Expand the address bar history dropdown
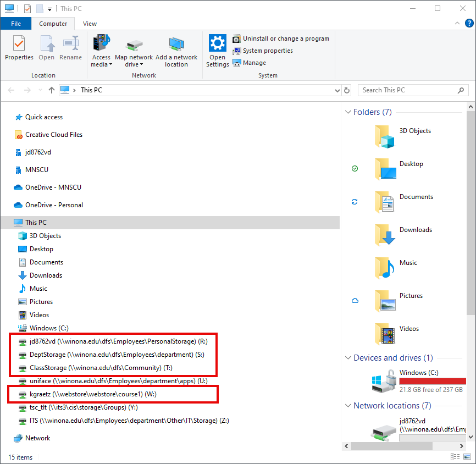The image size is (476, 464). [x=336, y=90]
